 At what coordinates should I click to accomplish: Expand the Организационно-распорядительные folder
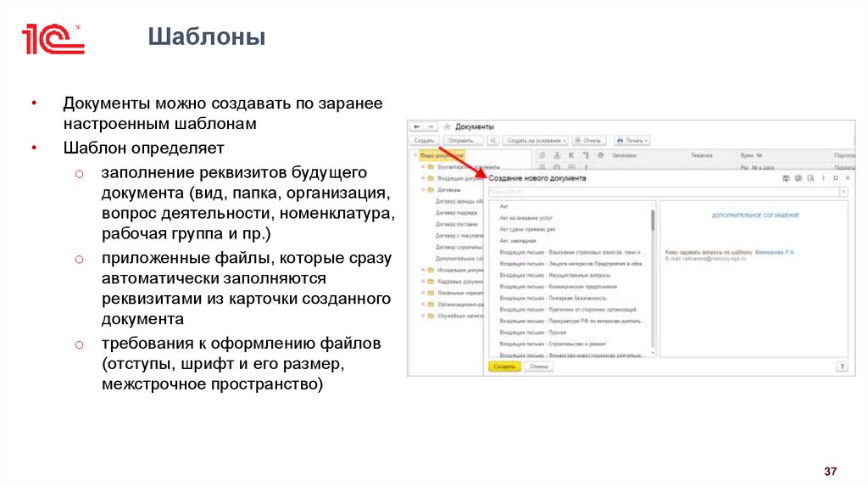424,305
